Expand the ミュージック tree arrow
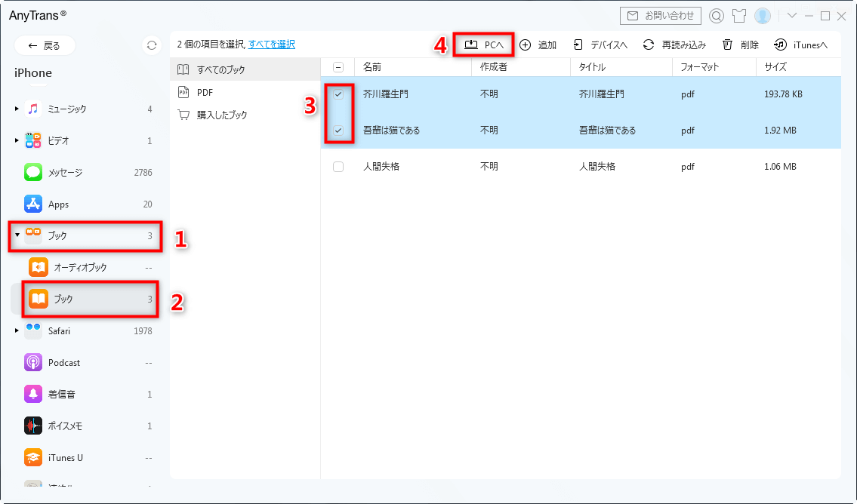 [17, 109]
